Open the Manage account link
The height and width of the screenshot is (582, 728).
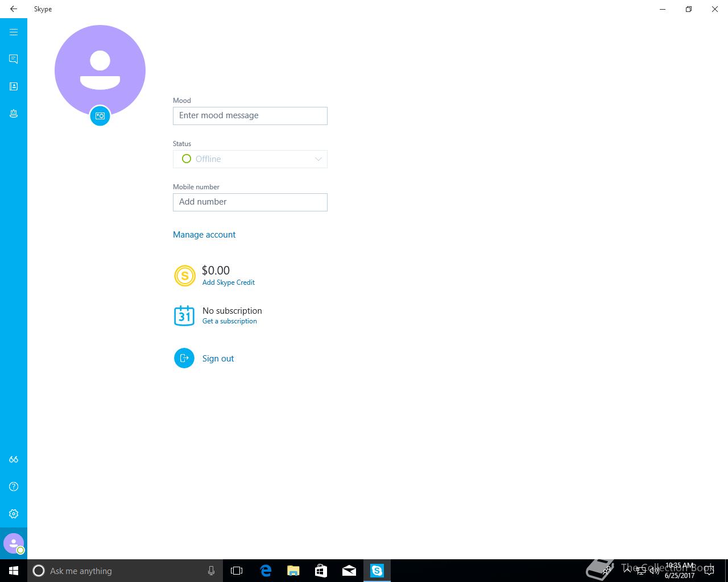point(204,235)
